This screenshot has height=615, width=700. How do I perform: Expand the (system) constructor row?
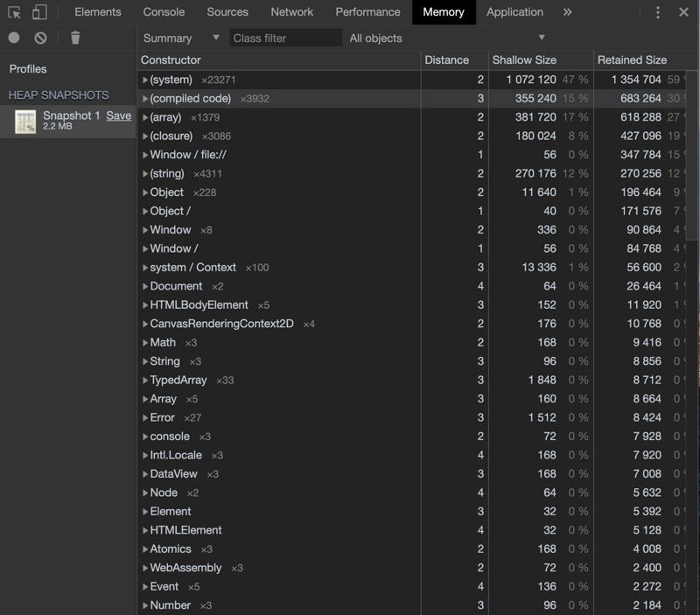(145, 80)
